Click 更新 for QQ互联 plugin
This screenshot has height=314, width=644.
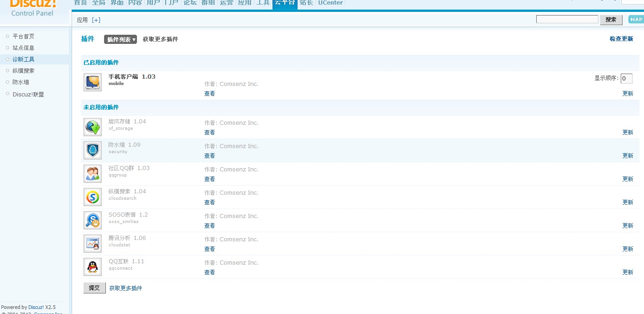point(628,272)
